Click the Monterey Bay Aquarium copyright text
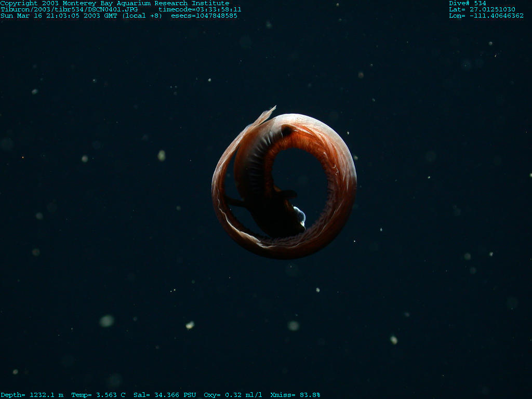Screen dimensions: 532x399 pyautogui.click(x=115, y=3)
